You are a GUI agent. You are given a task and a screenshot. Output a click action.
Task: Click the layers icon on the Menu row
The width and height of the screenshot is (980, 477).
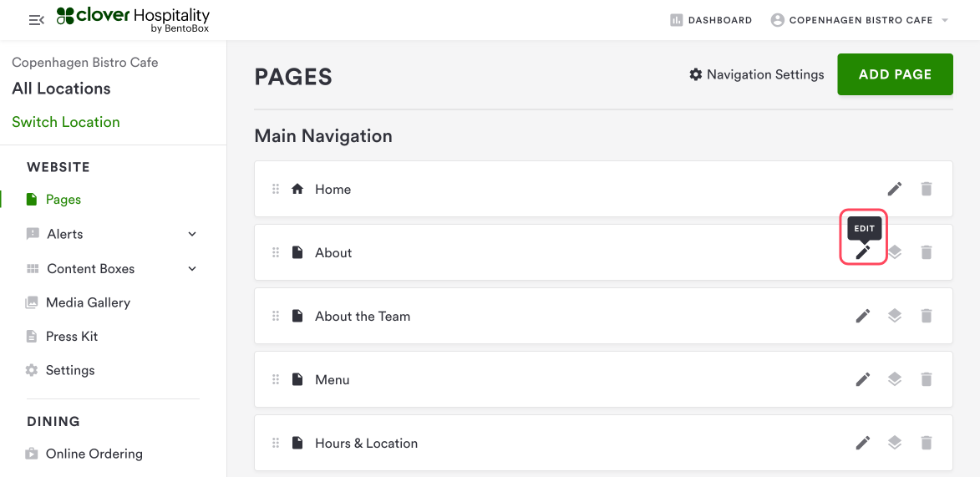[x=895, y=379]
